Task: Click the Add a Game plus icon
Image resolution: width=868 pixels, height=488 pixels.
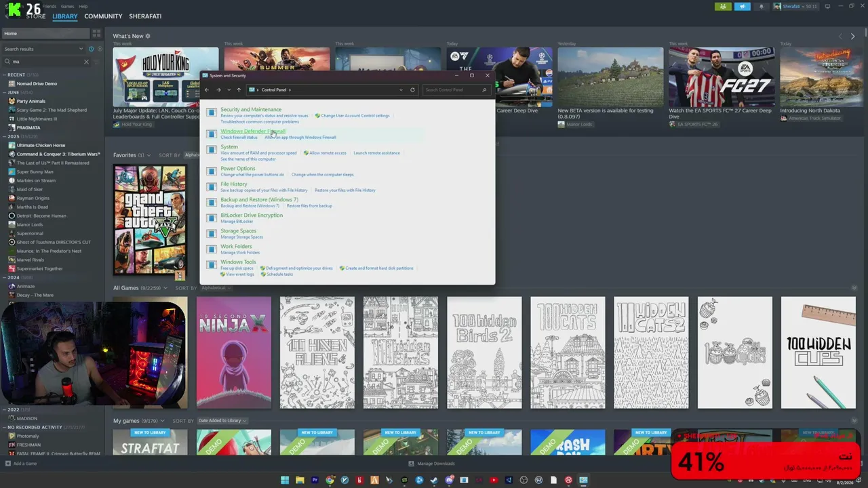Action: (8, 464)
